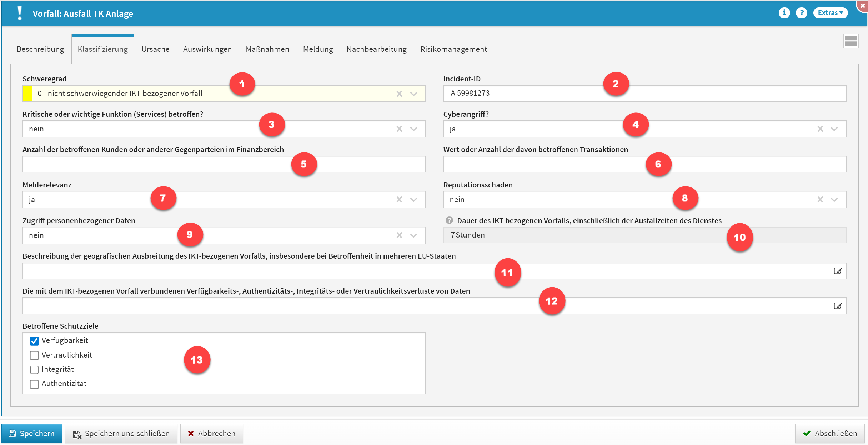The width and height of the screenshot is (868, 445).
Task: Click help icon beside Dauer des Vorfalls
Action: 449,220
